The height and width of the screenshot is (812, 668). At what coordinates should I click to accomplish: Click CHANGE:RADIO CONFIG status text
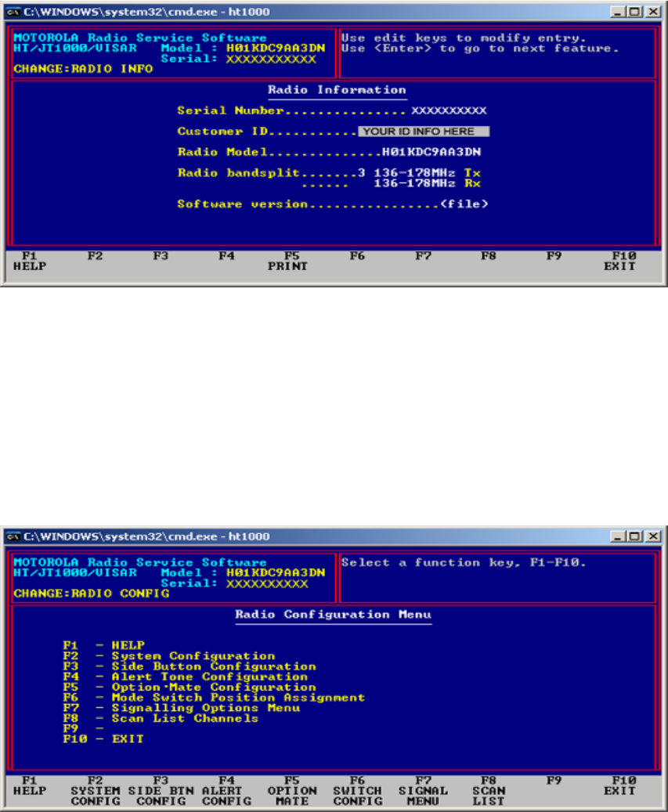[92, 593]
